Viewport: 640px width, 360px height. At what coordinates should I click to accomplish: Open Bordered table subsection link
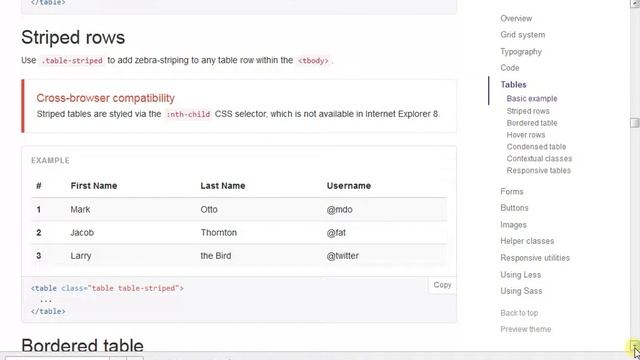[x=531, y=123]
